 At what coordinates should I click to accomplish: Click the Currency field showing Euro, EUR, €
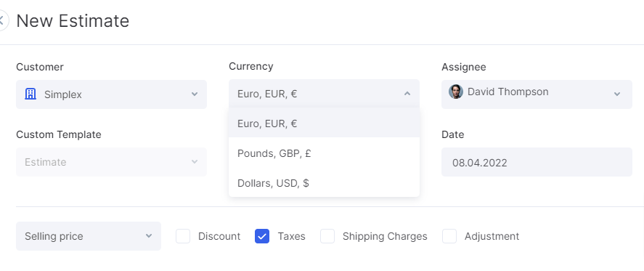point(324,94)
